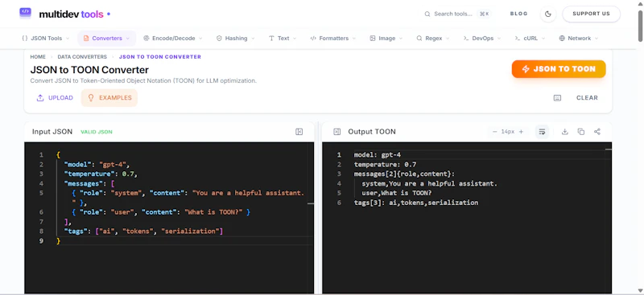
Task: Go to HOME breadcrumb
Action: [38, 57]
